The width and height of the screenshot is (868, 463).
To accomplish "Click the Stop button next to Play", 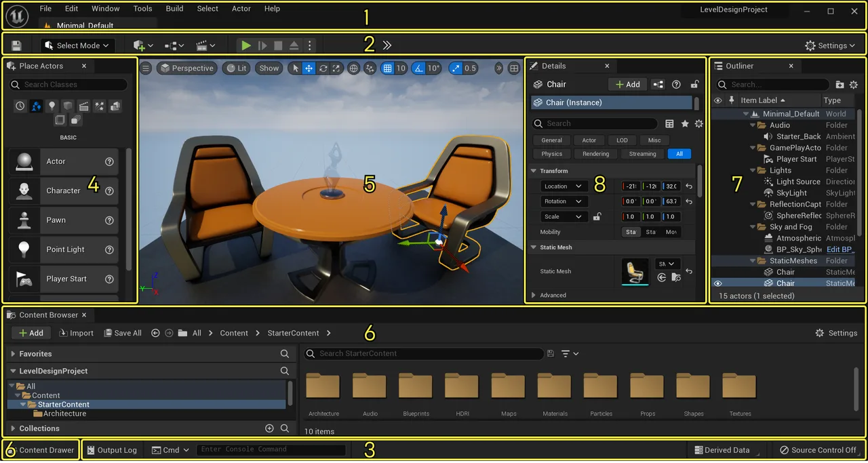I will pos(278,45).
